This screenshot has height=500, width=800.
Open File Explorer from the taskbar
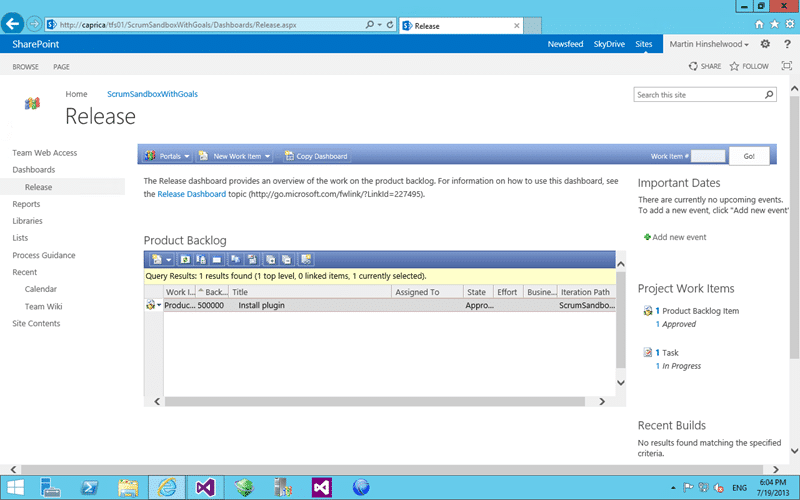[128, 487]
